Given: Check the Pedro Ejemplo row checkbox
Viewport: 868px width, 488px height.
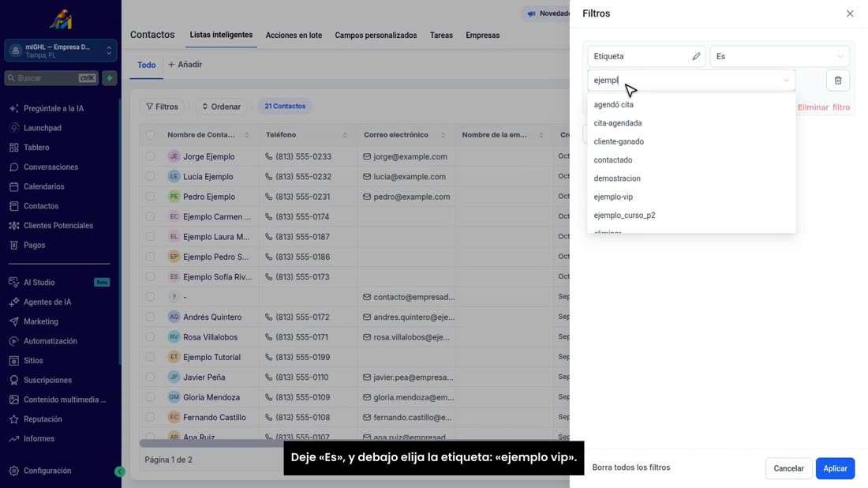Looking at the screenshot, I should 150,197.
